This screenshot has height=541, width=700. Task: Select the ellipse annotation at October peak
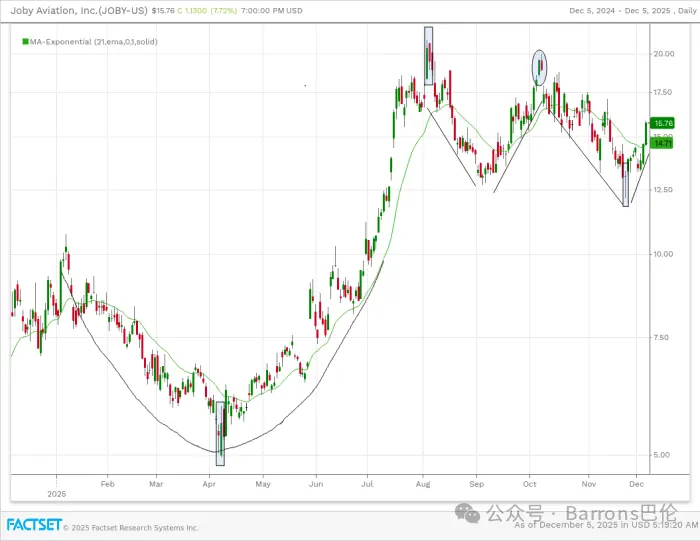tap(540, 66)
